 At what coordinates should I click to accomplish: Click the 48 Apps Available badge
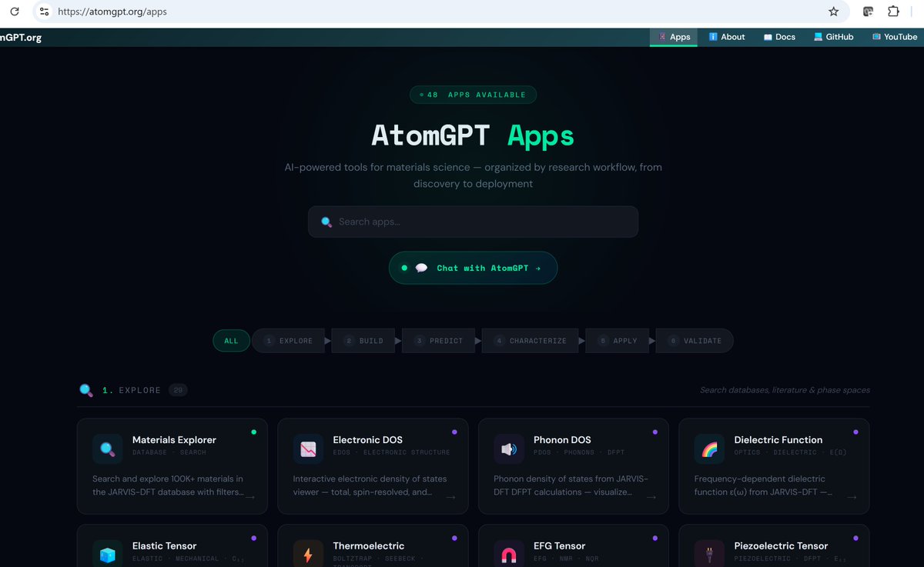click(473, 95)
